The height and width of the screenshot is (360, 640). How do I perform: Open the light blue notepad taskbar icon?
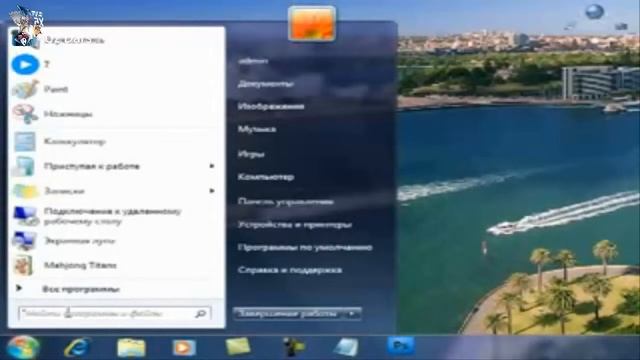(x=347, y=347)
